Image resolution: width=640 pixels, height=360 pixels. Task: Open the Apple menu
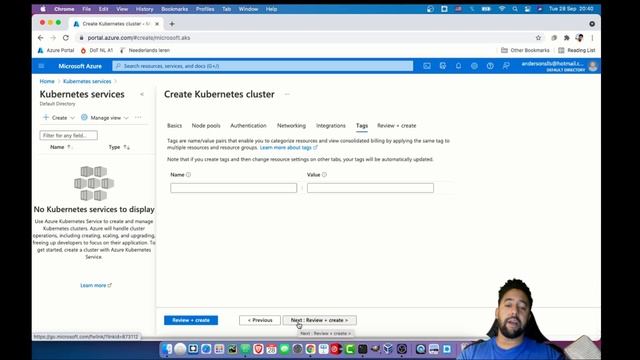tap(43, 9)
